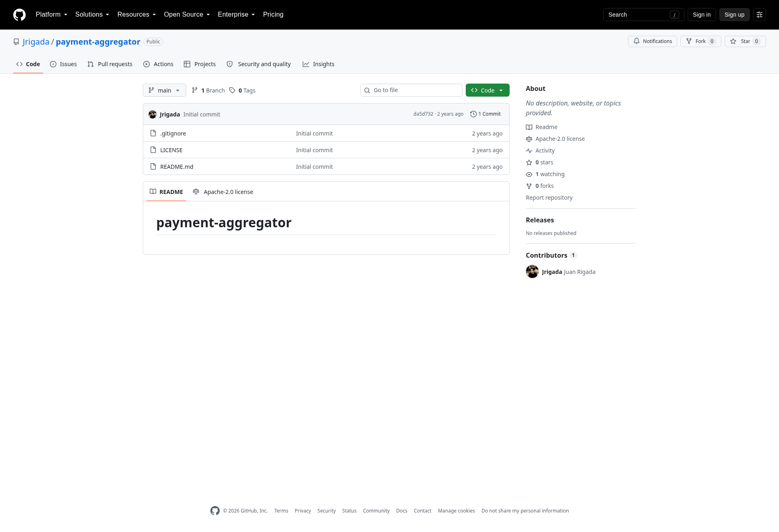Viewport: 779px width, 532px height.
Task: Focus the header Search field
Action: pos(643,15)
